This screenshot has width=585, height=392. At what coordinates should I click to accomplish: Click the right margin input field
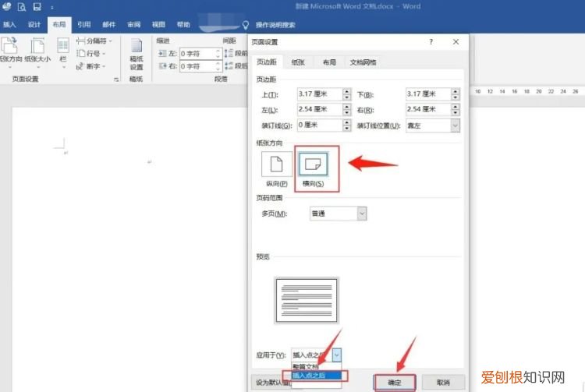point(428,109)
